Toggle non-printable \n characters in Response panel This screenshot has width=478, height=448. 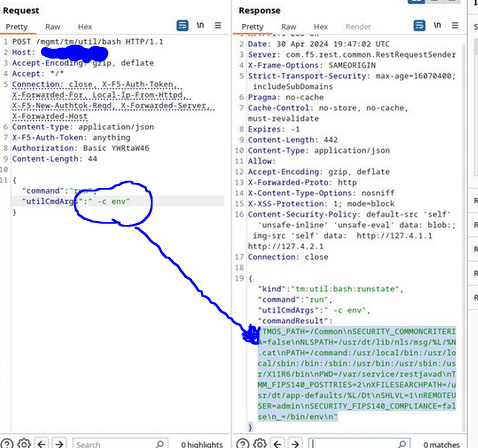(437, 25)
